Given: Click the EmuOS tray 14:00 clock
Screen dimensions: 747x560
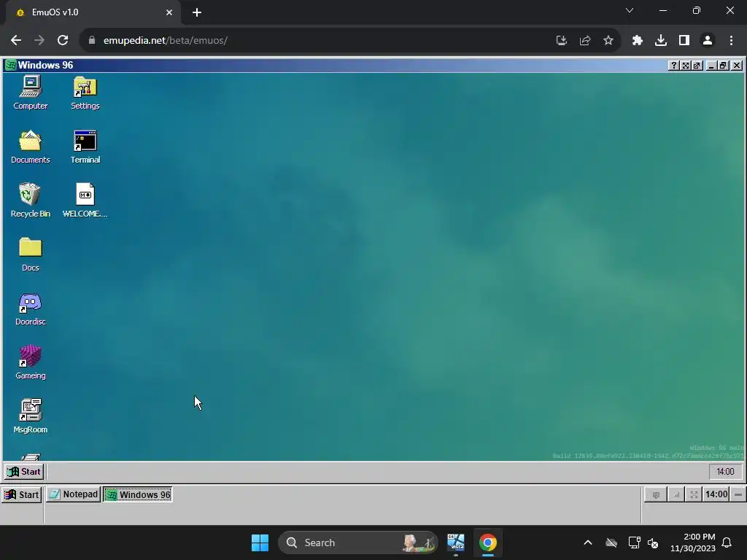Looking at the screenshot, I should click(x=716, y=494).
